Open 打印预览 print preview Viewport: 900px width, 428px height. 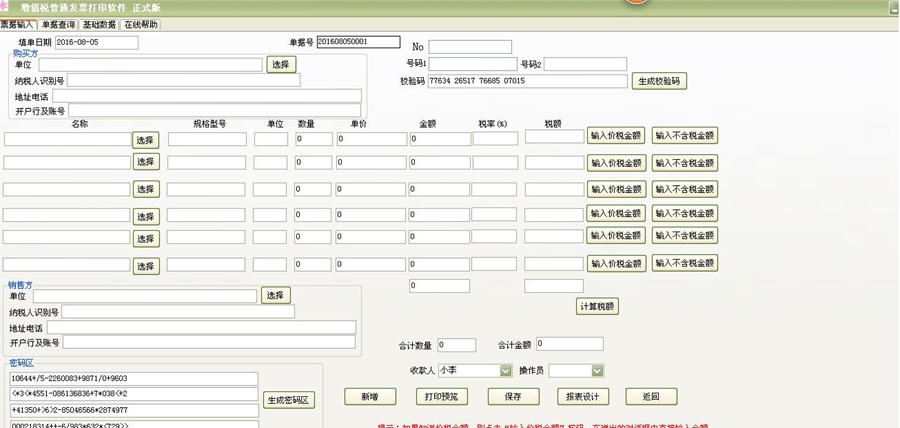tap(441, 397)
